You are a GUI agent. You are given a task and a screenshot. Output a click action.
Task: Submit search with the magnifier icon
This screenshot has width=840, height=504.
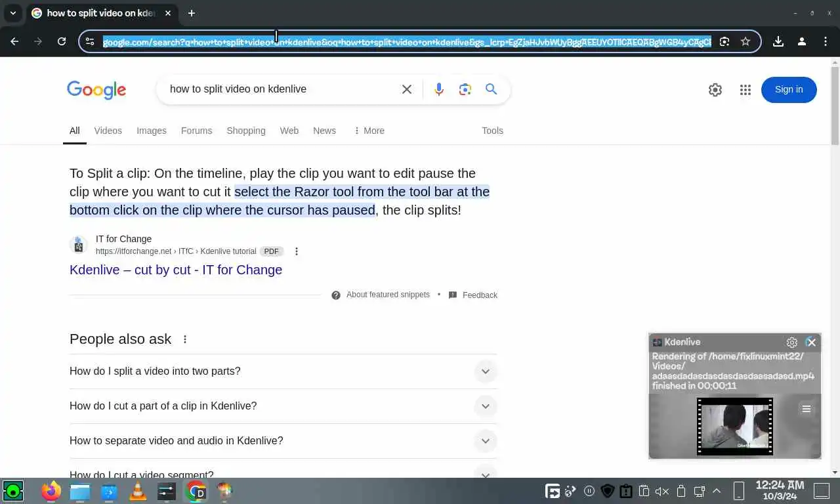[x=491, y=89]
